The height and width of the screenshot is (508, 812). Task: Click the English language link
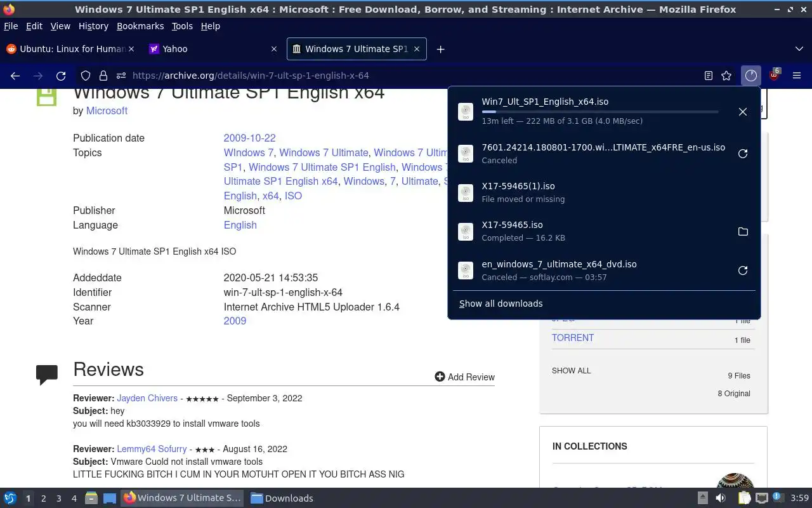coord(240,225)
